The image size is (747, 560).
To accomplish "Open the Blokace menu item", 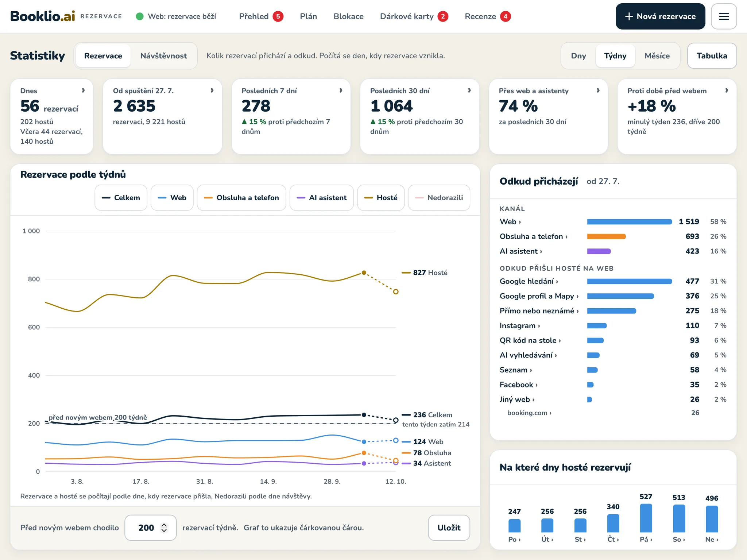I will 348,16.
